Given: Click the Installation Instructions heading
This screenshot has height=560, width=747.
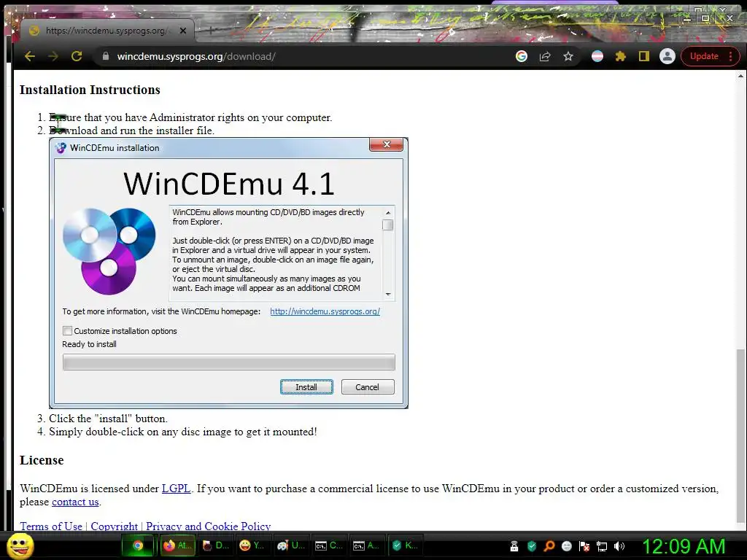Looking at the screenshot, I should point(90,90).
